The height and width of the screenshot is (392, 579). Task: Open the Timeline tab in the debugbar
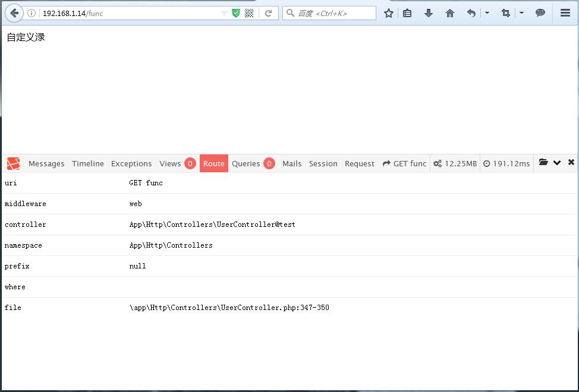click(x=87, y=163)
